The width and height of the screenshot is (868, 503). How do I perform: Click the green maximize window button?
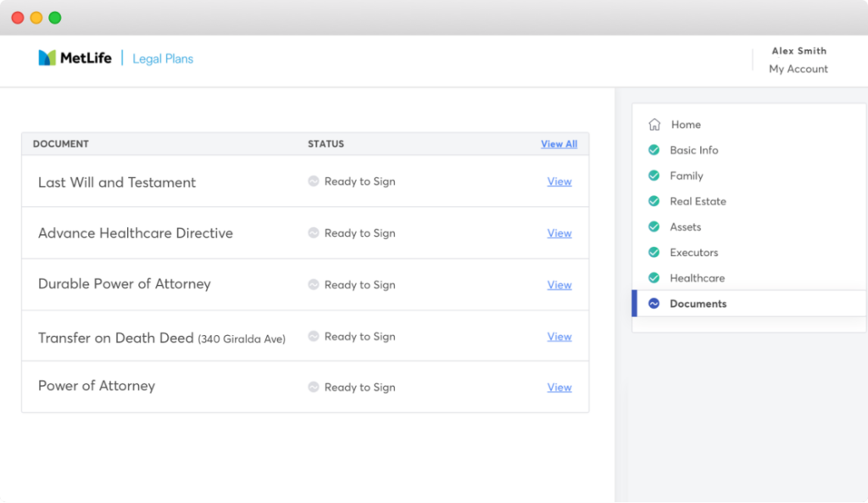pos(55,18)
